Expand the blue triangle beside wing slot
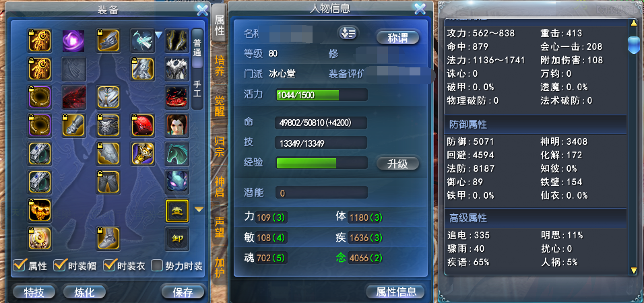 pos(158,36)
